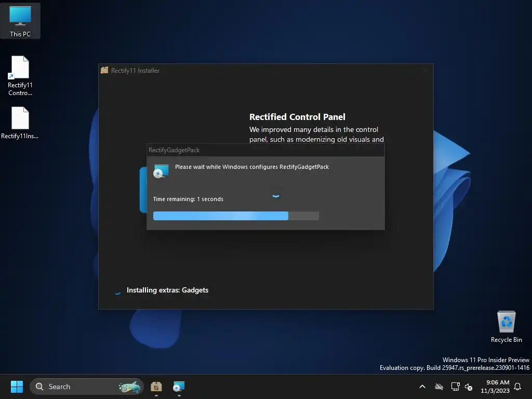Open the This PC desktop icon
The height and width of the screenshot is (399, 532).
tap(20, 21)
